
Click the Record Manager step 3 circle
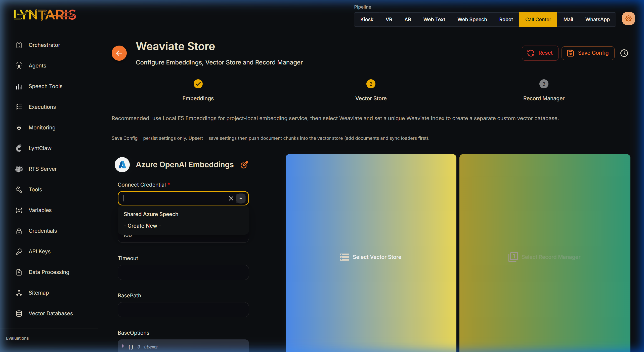[x=544, y=84]
